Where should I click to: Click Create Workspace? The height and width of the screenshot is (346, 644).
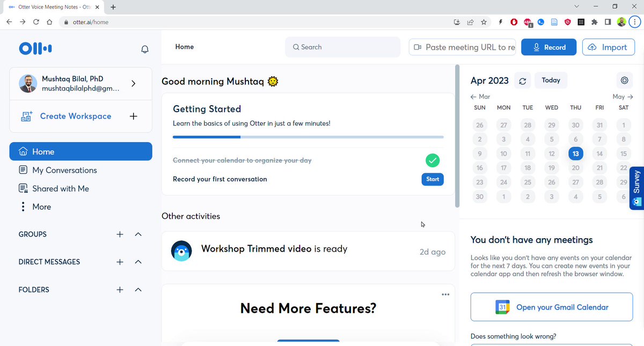(x=76, y=116)
